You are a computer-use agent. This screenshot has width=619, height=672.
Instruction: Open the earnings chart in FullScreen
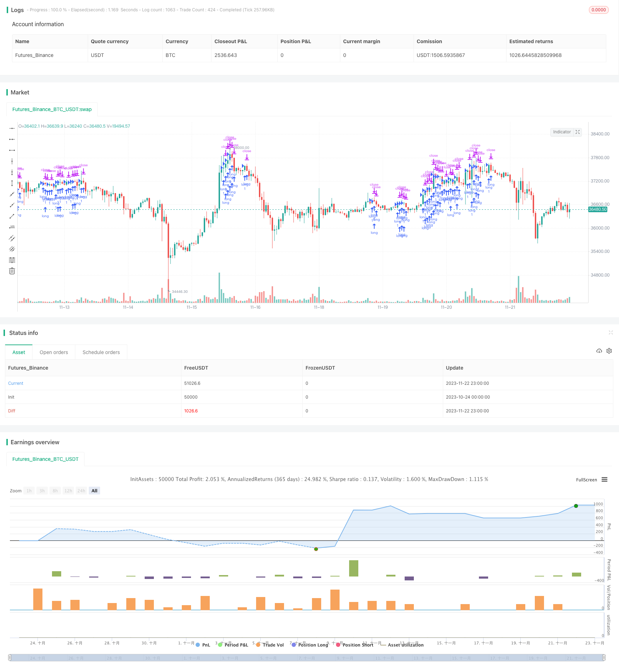[x=586, y=480]
